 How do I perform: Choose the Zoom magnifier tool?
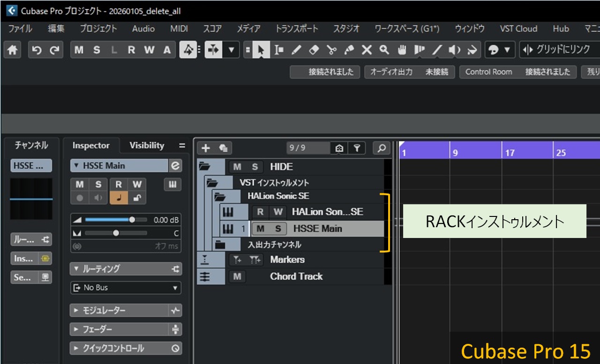pos(384,50)
